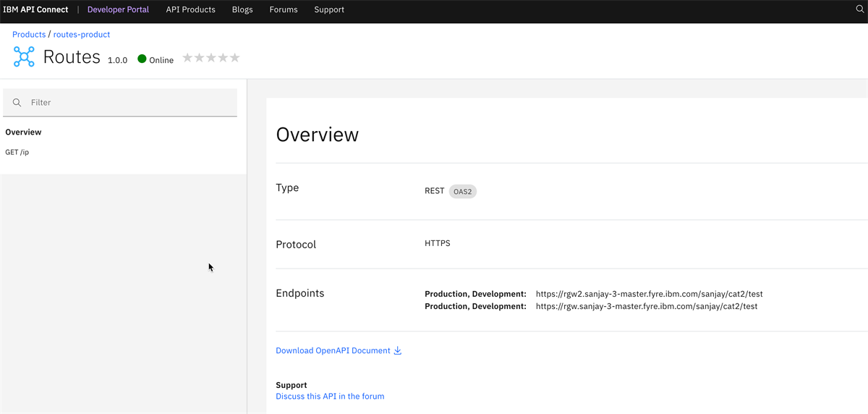Open the Support page
868x414 pixels.
tap(329, 9)
